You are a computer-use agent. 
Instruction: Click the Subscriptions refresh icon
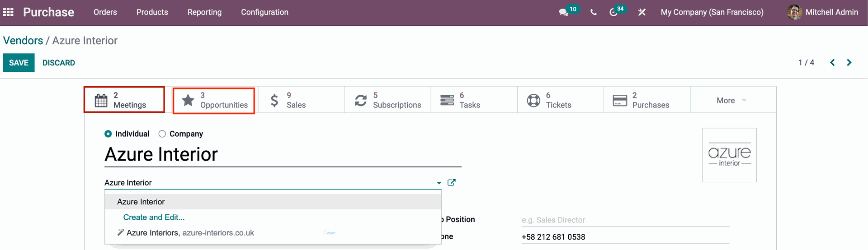pyautogui.click(x=361, y=100)
